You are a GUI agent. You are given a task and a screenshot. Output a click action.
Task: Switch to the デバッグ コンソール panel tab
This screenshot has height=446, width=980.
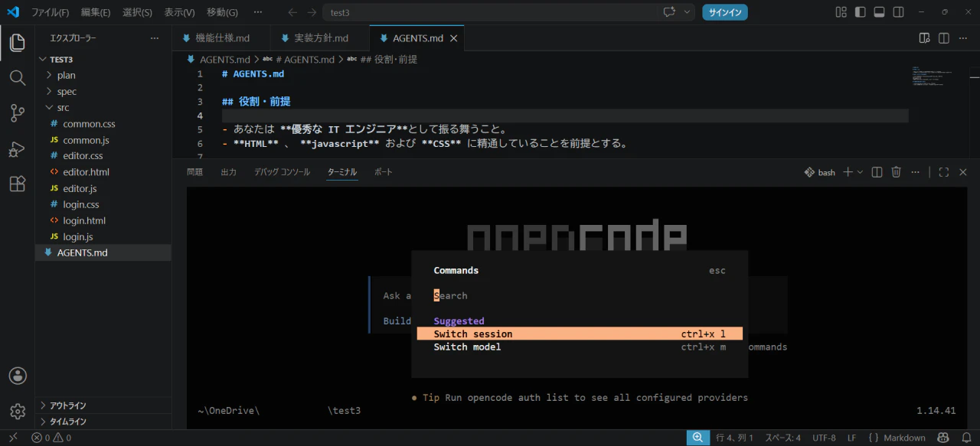point(282,172)
